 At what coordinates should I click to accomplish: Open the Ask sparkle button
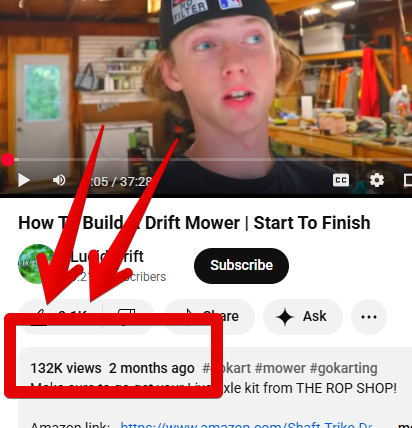click(303, 316)
